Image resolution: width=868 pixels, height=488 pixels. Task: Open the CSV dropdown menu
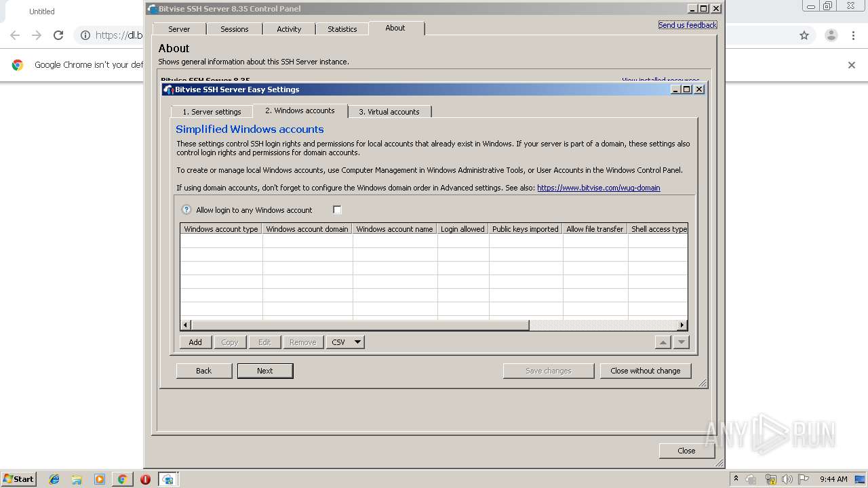coord(345,342)
